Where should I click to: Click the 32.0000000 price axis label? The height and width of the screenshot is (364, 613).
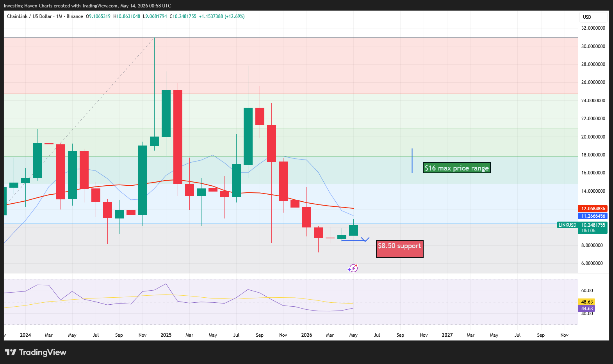click(593, 28)
